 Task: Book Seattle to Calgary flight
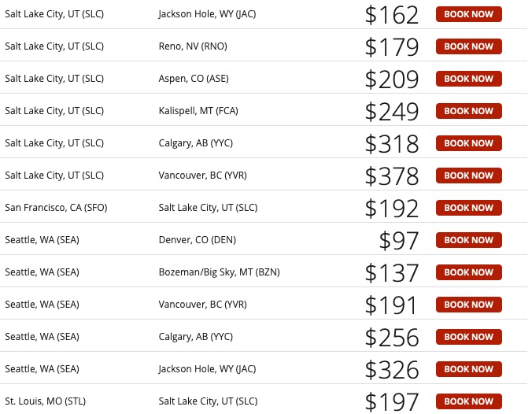click(x=468, y=337)
